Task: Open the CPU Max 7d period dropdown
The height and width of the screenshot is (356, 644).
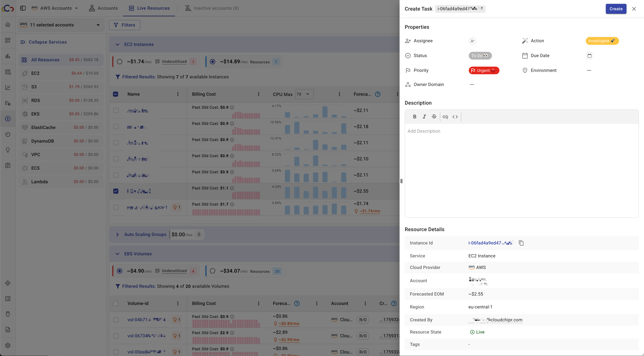Action: (304, 94)
